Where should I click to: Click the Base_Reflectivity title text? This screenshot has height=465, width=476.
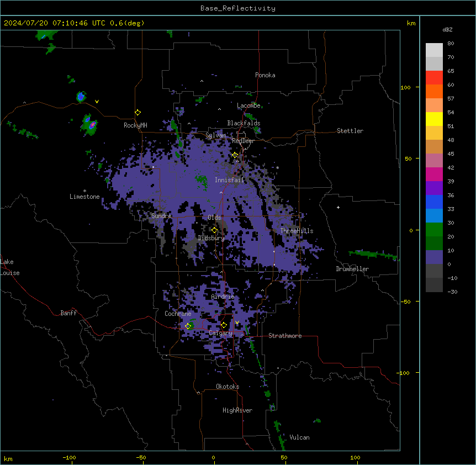(237, 8)
